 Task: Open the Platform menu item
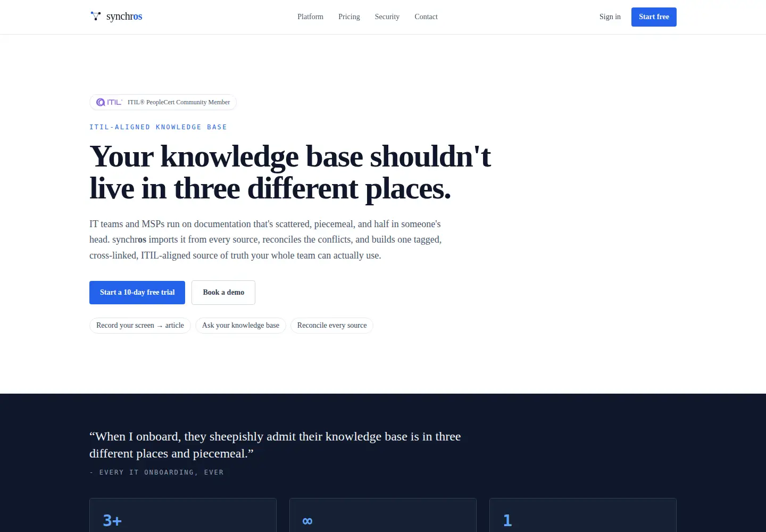310,17
